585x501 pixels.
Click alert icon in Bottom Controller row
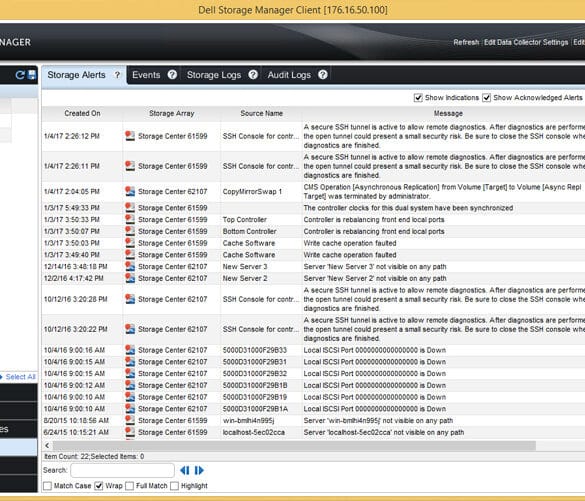[x=130, y=231]
